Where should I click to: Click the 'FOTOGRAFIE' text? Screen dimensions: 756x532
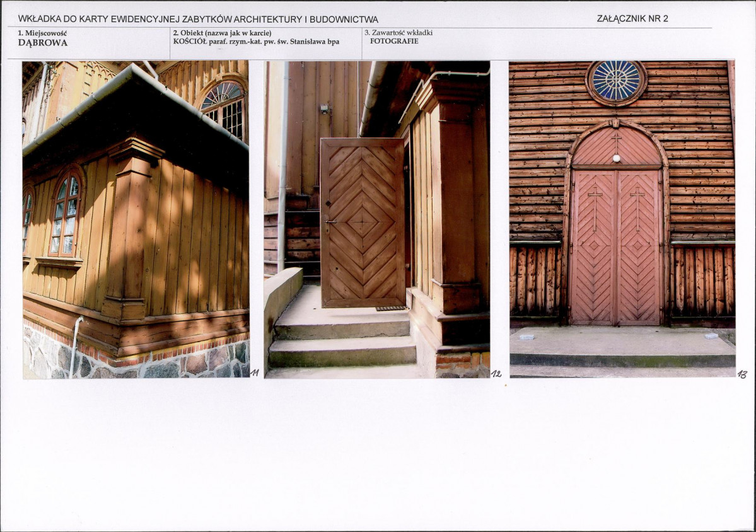click(394, 41)
